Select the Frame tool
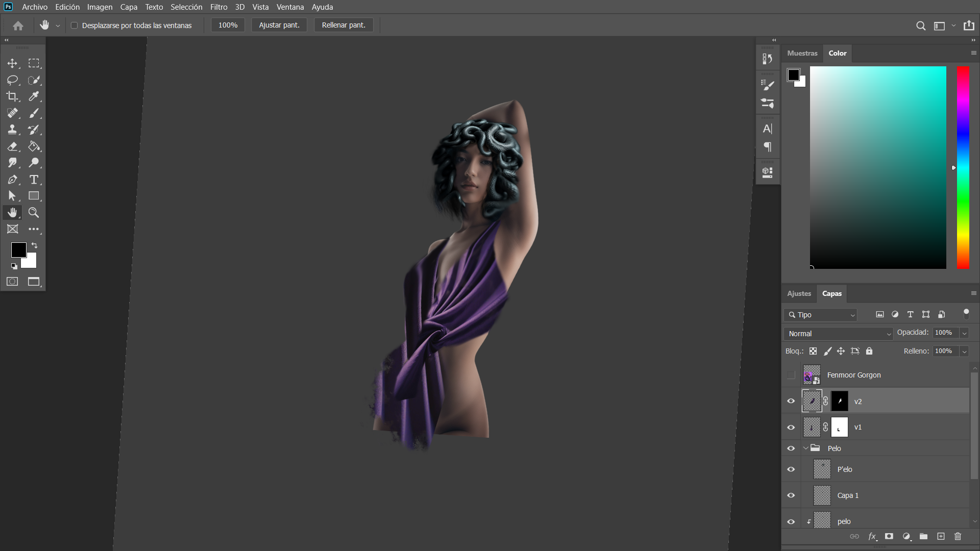Image resolution: width=980 pixels, height=551 pixels. click(12, 229)
